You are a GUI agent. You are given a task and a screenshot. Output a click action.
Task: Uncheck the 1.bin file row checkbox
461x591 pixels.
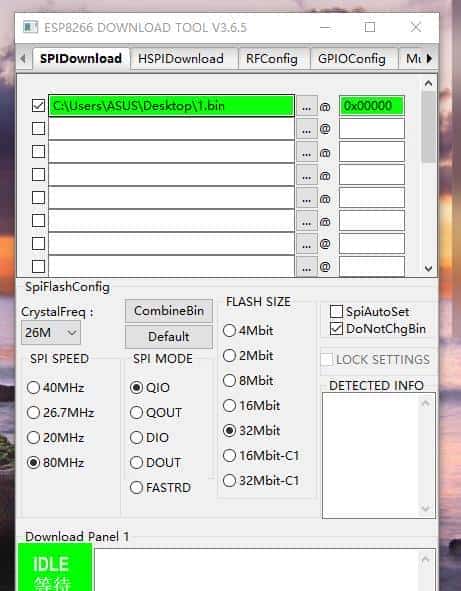tap(38, 106)
